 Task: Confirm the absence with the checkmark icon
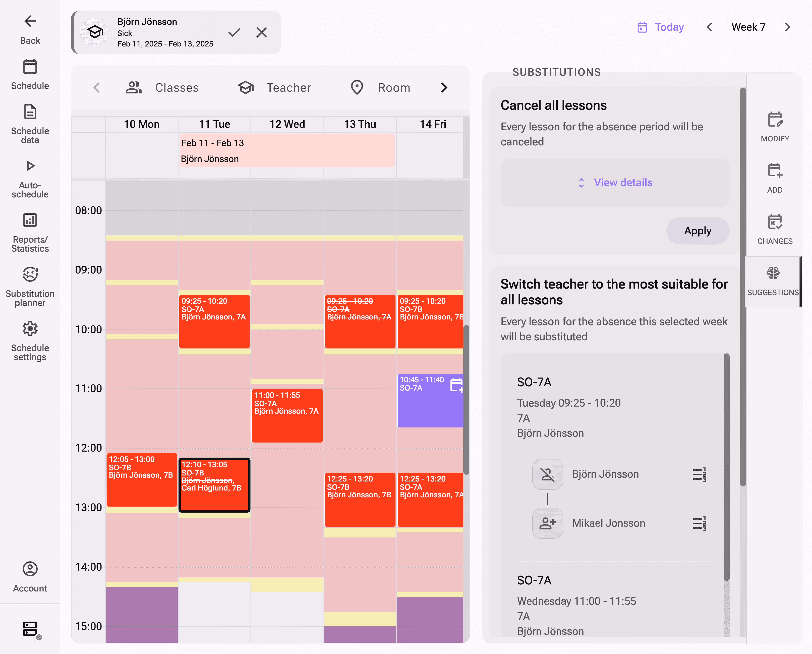pos(234,32)
